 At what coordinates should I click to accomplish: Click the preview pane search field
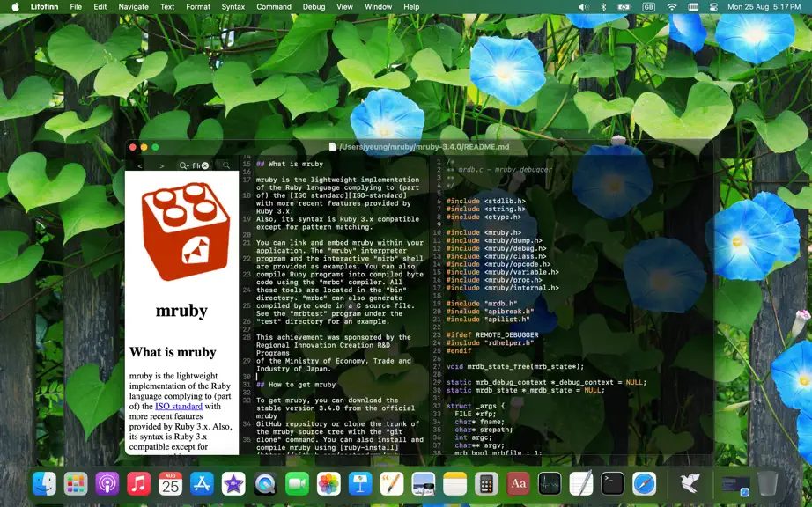195,165
